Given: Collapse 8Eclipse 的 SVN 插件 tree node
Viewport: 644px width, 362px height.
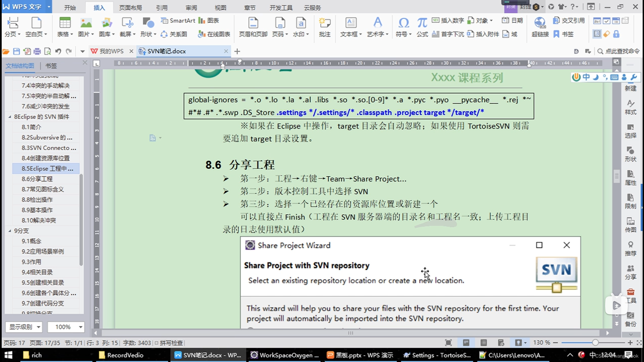Looking at the screenshot, I should [10, 117].
